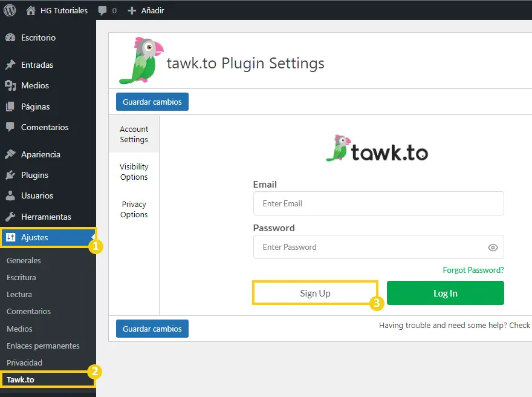
Task: Switch to Visibility Options tab
Action: (x=134, y=172)
